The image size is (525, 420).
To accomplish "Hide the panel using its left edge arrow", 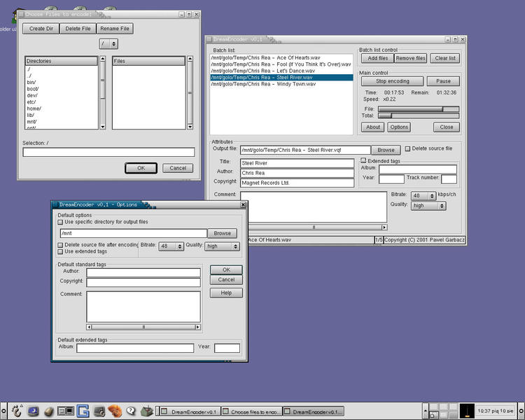I will coord(3,411).
